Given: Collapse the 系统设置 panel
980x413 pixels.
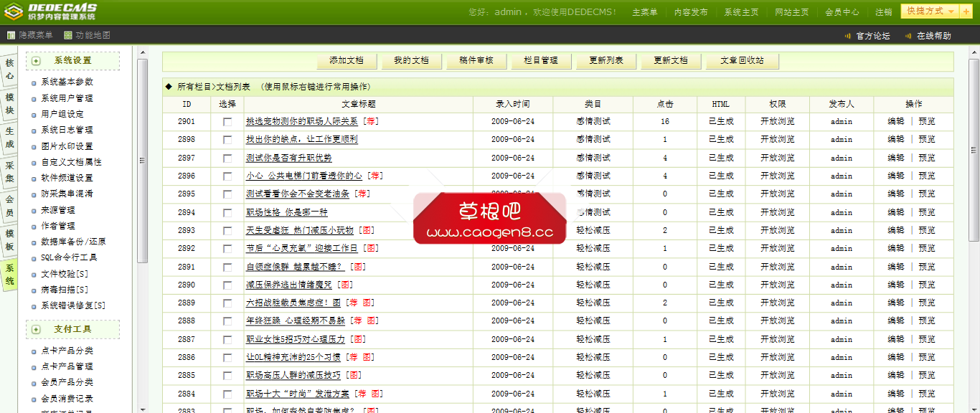Looking at the screenshot, I should tap(34, 61).
